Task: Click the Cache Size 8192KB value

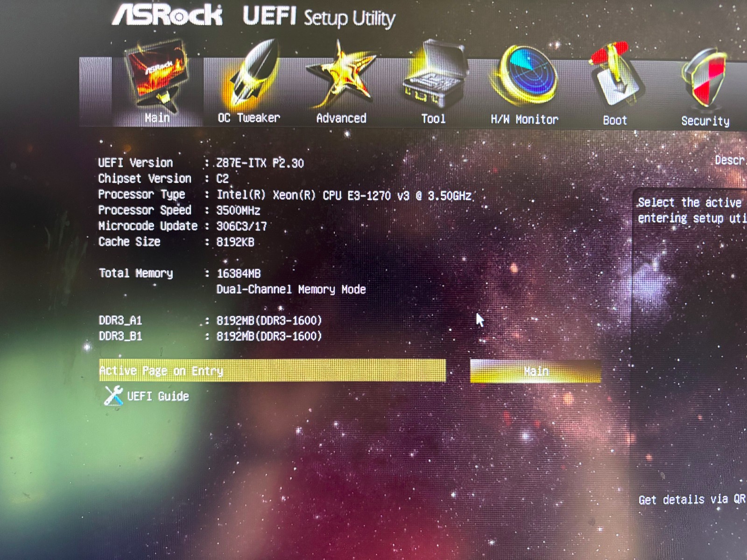Action: [235, 242]
